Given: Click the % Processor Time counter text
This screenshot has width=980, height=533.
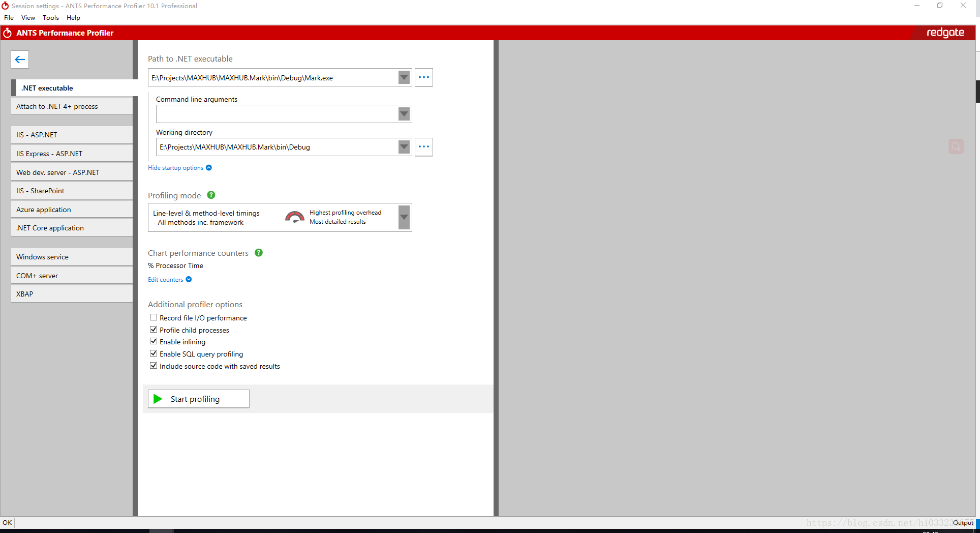Looking at the screenshot, I should click(x=175, y=265).
